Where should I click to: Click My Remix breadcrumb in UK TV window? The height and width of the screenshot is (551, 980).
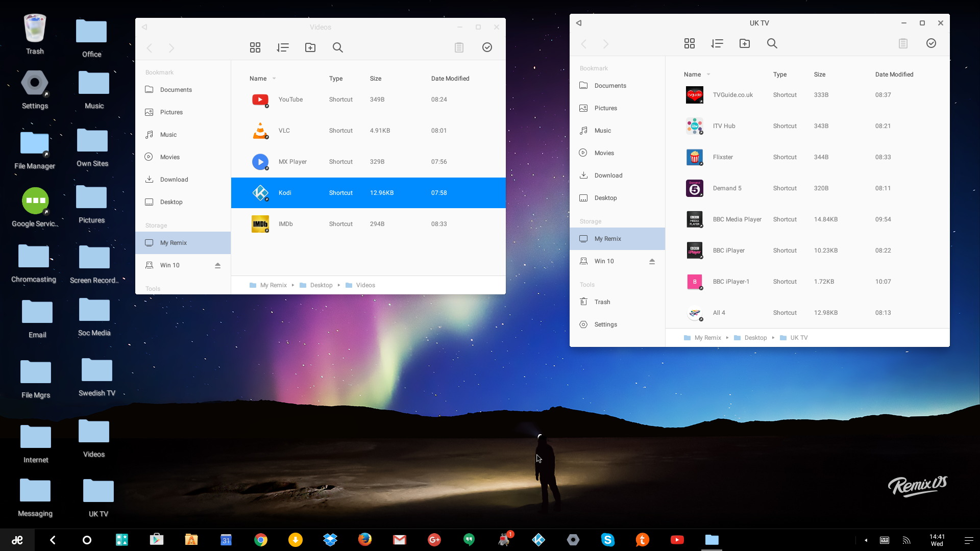click(x=702, y=338)
